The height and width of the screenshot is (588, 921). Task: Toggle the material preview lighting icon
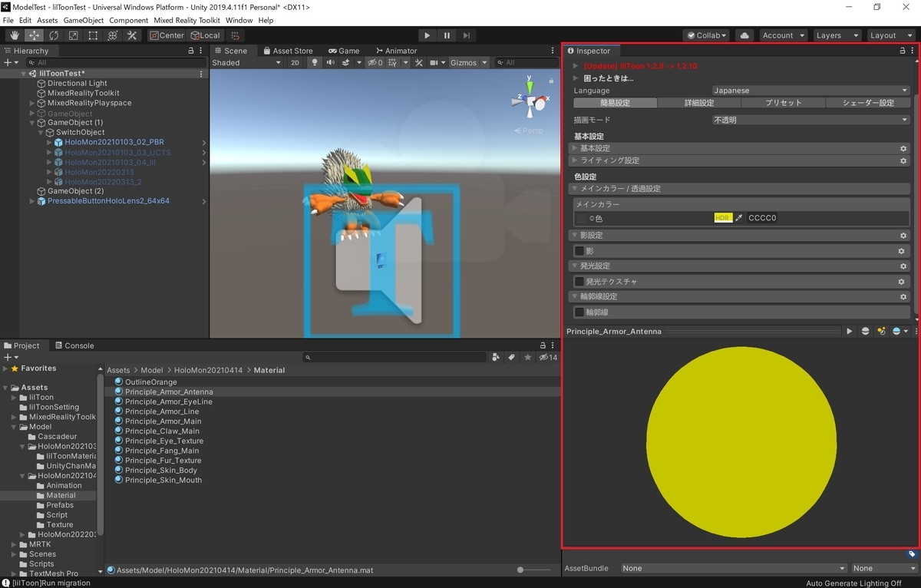[x=881, y=332]
